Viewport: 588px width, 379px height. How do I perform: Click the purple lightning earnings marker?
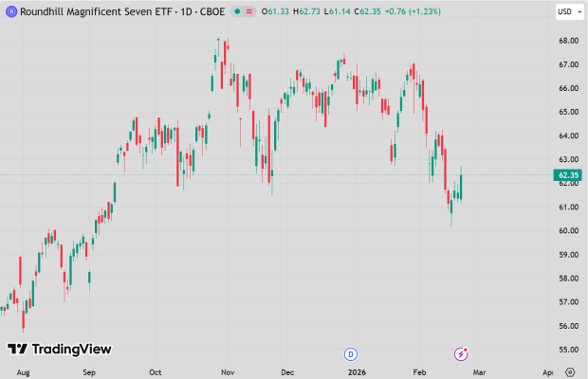pos(461,353)
